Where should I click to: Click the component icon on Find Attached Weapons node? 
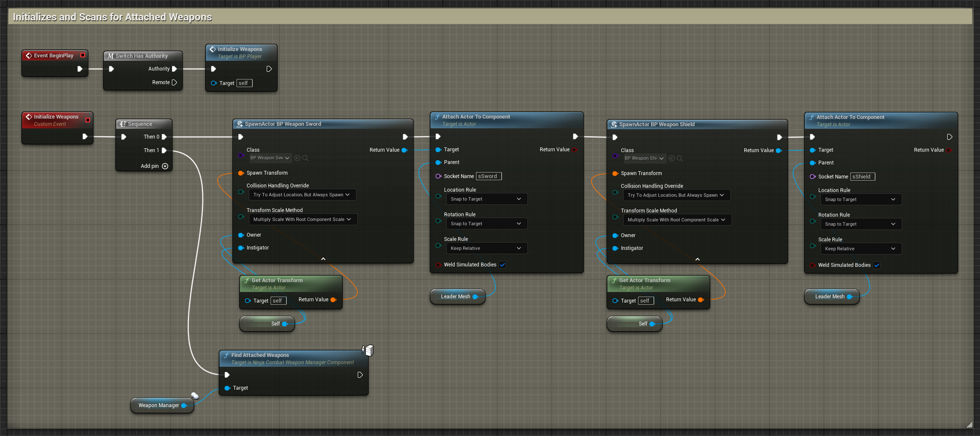[x=368, y=350]
